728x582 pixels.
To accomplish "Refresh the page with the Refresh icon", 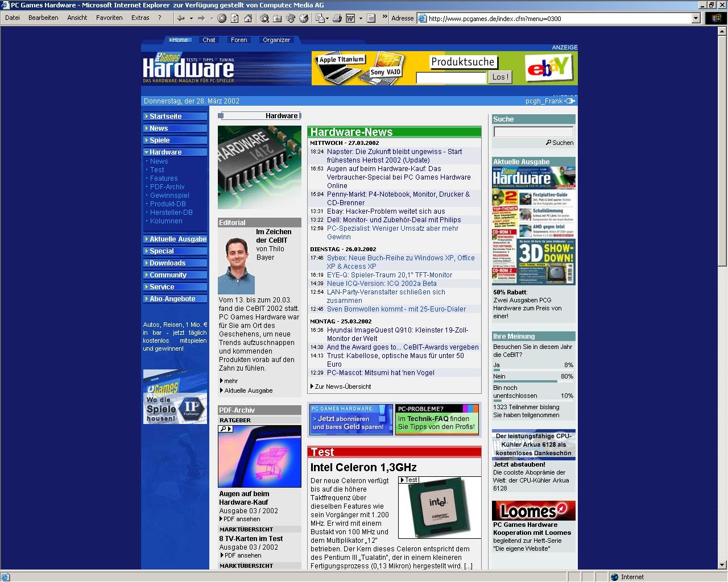I will [235, 18].
